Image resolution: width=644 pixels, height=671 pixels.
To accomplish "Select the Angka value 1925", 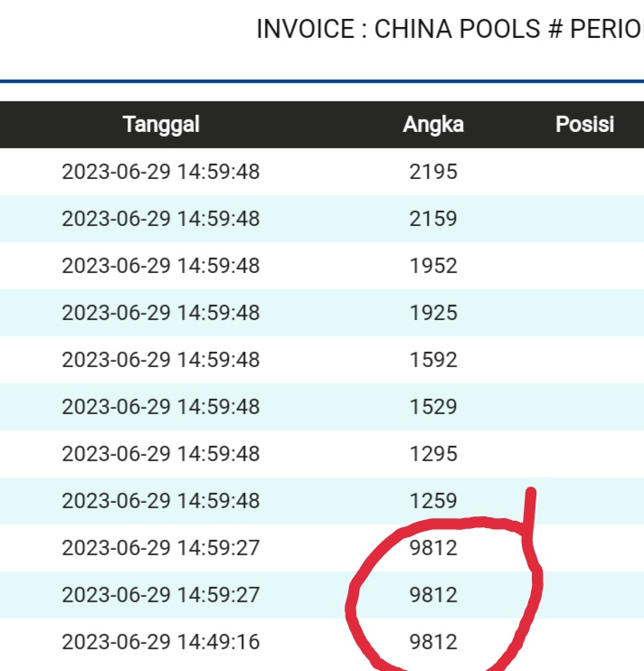I will pyautogui.click(x=433, y=313).
